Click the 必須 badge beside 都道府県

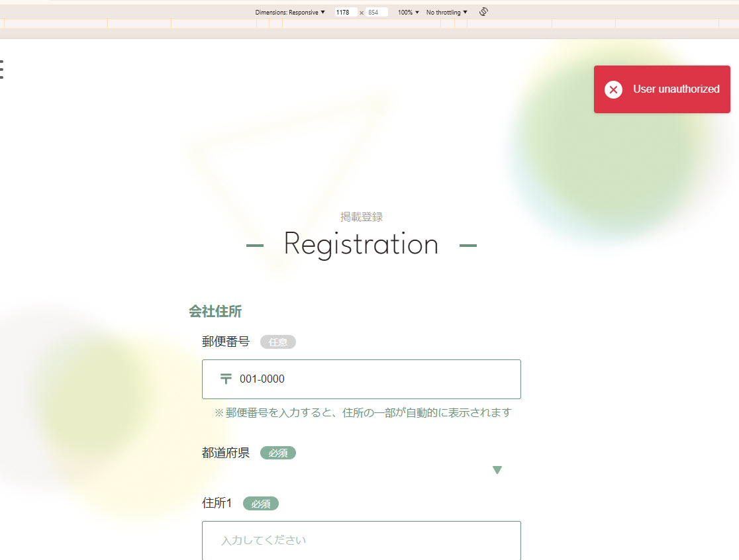[x=278, y=453]
